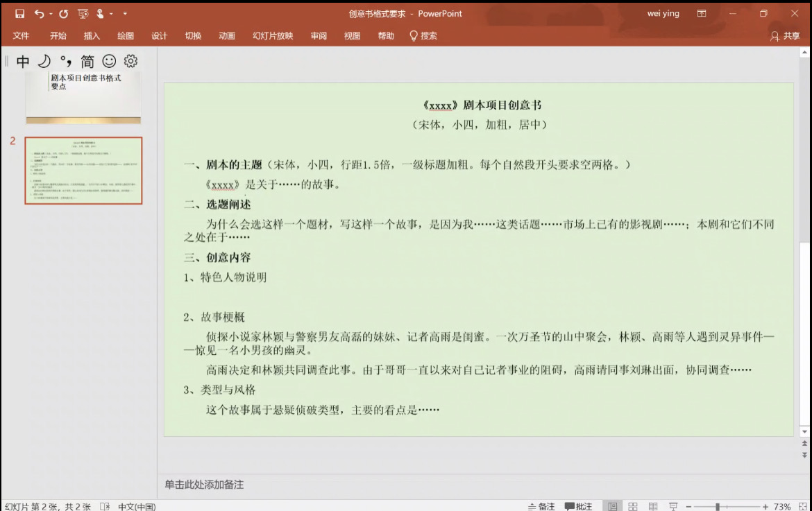Click the 共享 share button

(785, 36)
